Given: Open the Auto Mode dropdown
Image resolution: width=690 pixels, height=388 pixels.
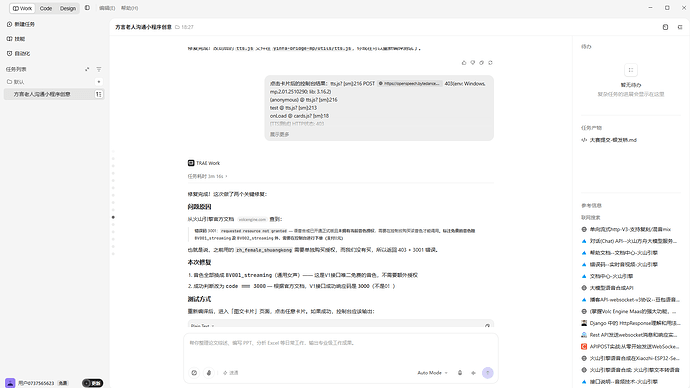Looking at the screenshot, I should 432,373.
